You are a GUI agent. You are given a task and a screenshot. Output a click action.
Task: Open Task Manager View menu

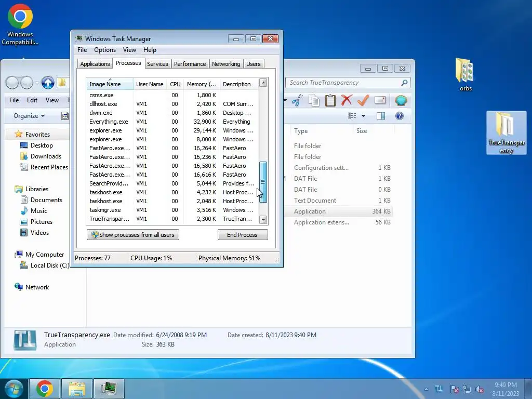click(129, 50)
